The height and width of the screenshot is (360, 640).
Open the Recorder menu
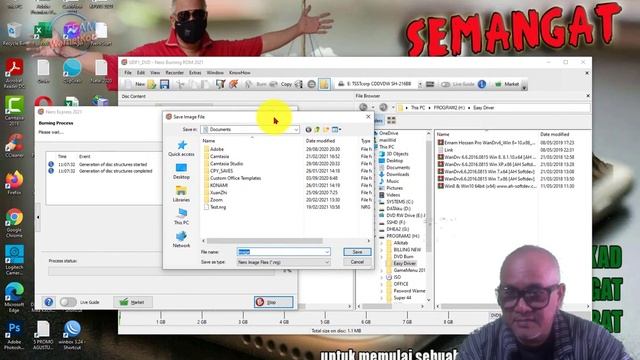(174, 73)
